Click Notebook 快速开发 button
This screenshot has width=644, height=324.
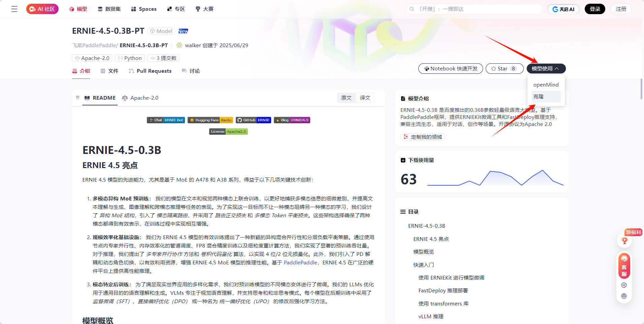tap(451, 68)
